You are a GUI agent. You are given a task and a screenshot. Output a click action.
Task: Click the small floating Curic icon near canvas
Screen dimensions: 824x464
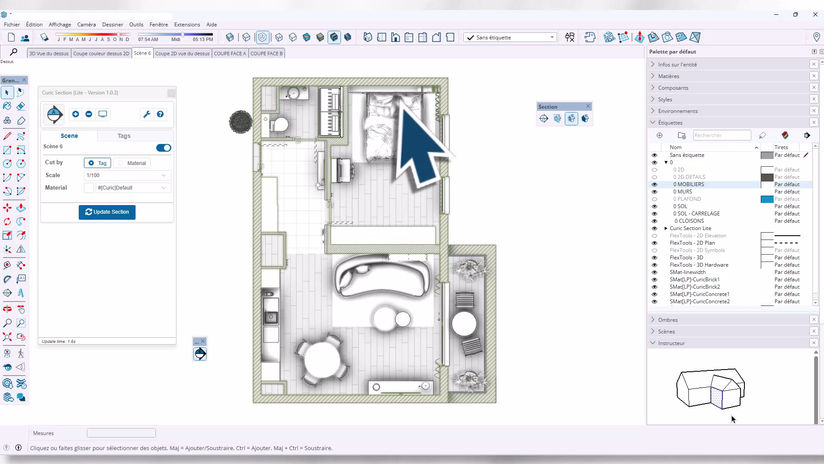tap(200, 354)
